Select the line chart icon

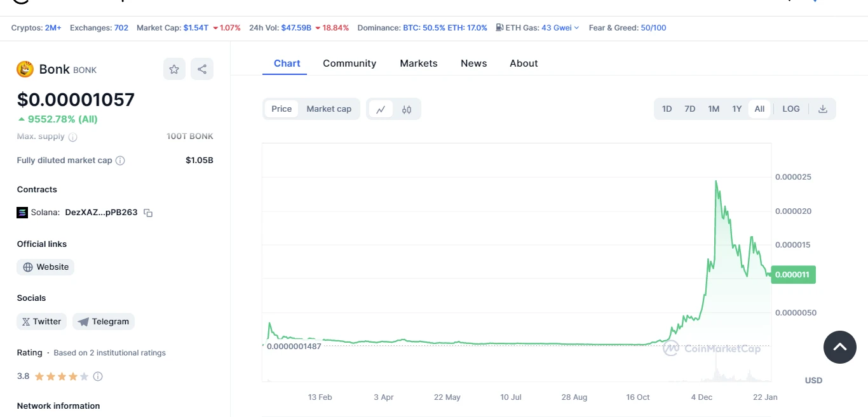point(381,109)
